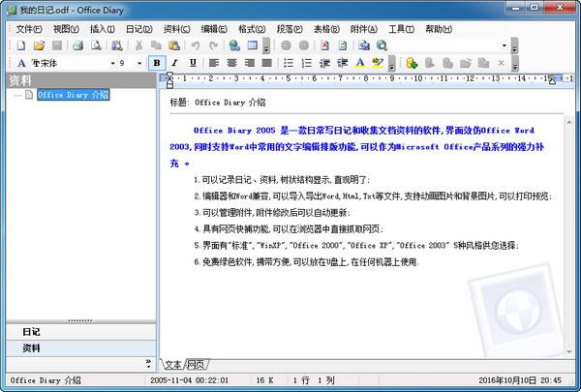Align text to the right
The height and width of the screenshot is (392, 581).
point(250,63)
